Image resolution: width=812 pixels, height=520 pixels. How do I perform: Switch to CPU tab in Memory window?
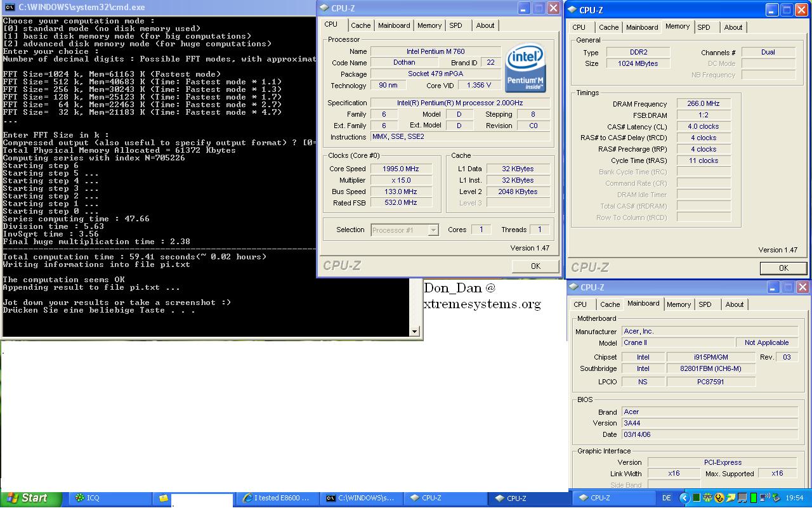coord(579,27)
